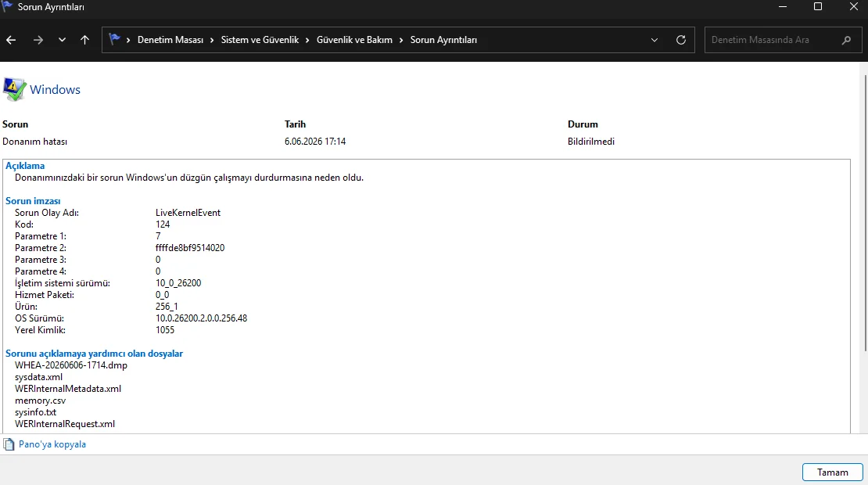Image resolution: width=868 pixels, height=485 pixels.
Task: Maximize the Sorun Ayrıntıları window
Action: pos(818,6)
